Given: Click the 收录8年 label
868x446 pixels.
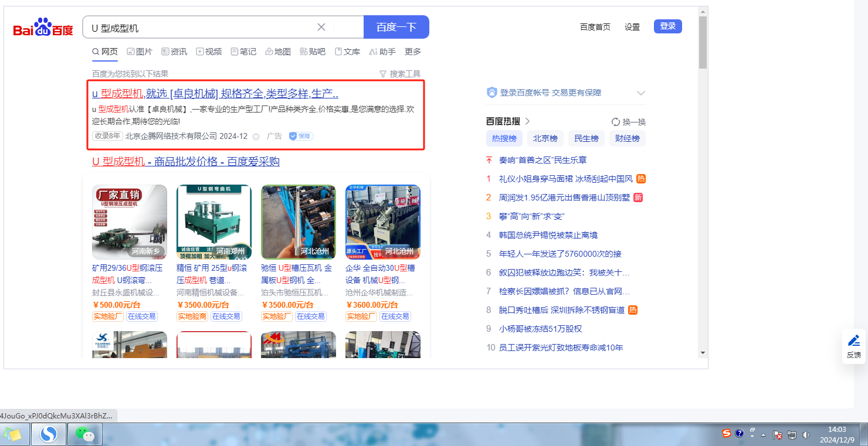Looking at the screenshot, I should 107,136.
